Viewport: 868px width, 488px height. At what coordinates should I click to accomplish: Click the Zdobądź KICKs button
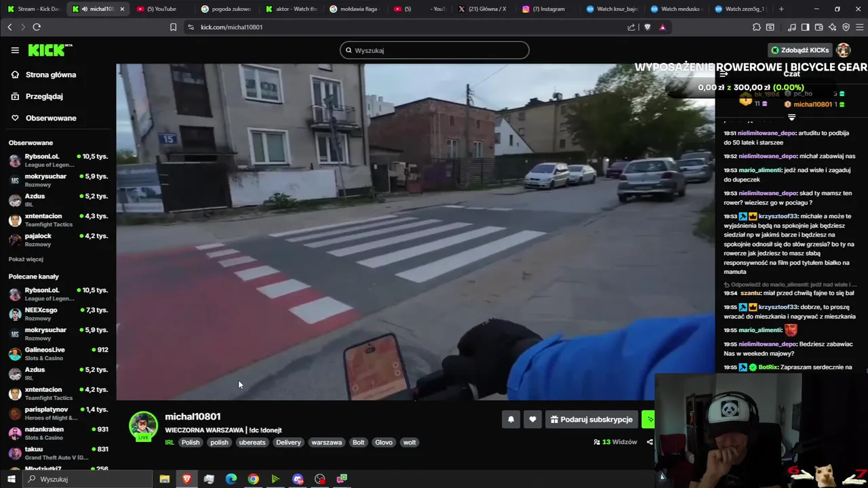[x=800, y=50]
